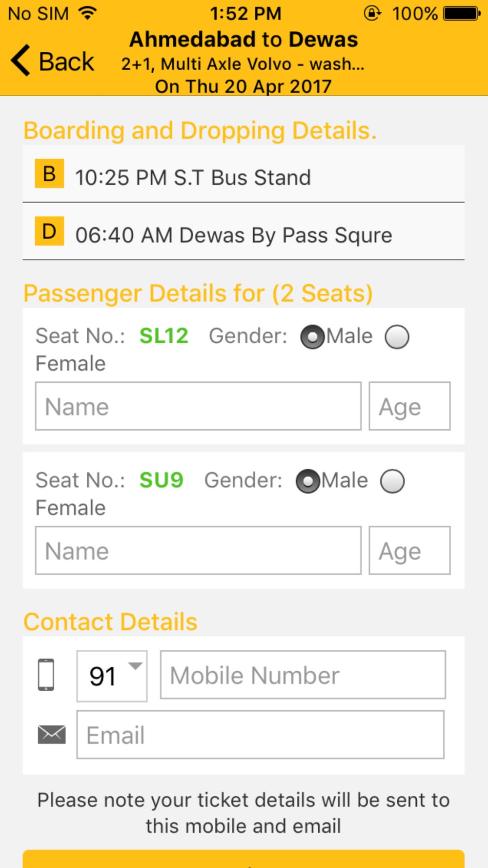Tap the Back chevron arrow

pyautogui.click(x=20, y=61)
